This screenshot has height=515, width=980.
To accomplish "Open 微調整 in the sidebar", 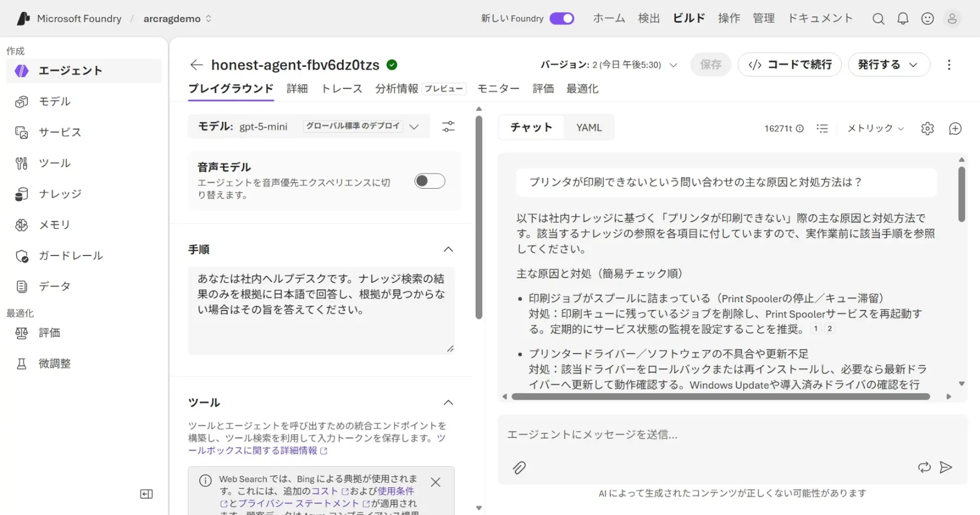I will pyautogui.click(x=84, y=364).
